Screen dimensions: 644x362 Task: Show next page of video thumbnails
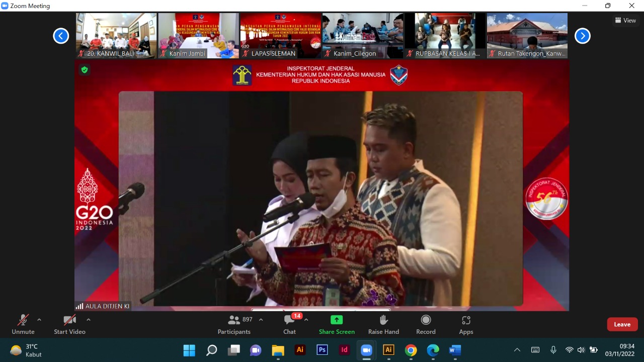[x=582, y=36]
